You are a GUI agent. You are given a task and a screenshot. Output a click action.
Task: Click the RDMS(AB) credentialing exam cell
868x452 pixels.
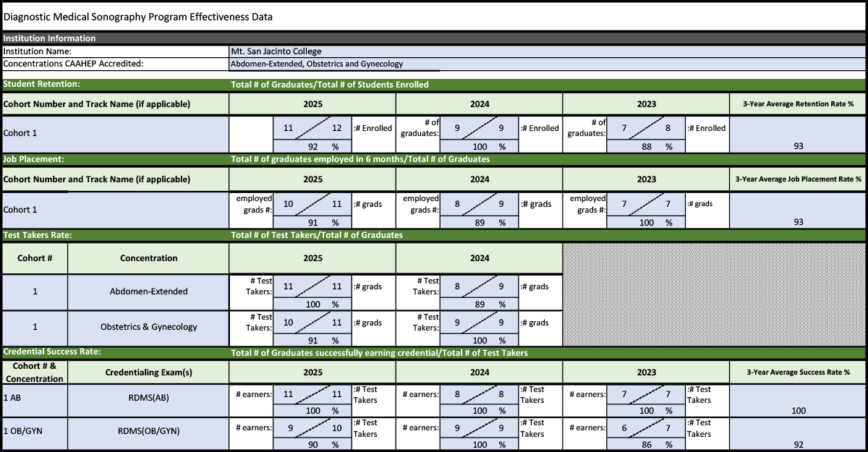148,395
